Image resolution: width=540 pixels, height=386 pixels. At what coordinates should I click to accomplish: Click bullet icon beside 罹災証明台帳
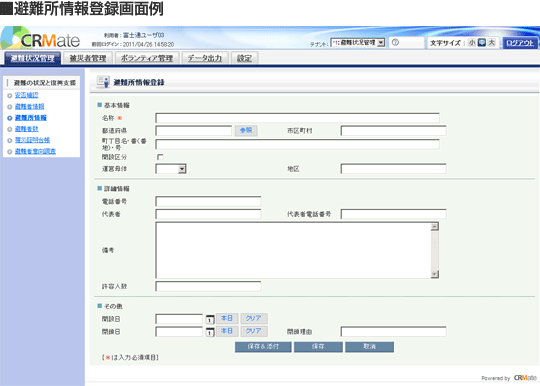coord(10,140)
